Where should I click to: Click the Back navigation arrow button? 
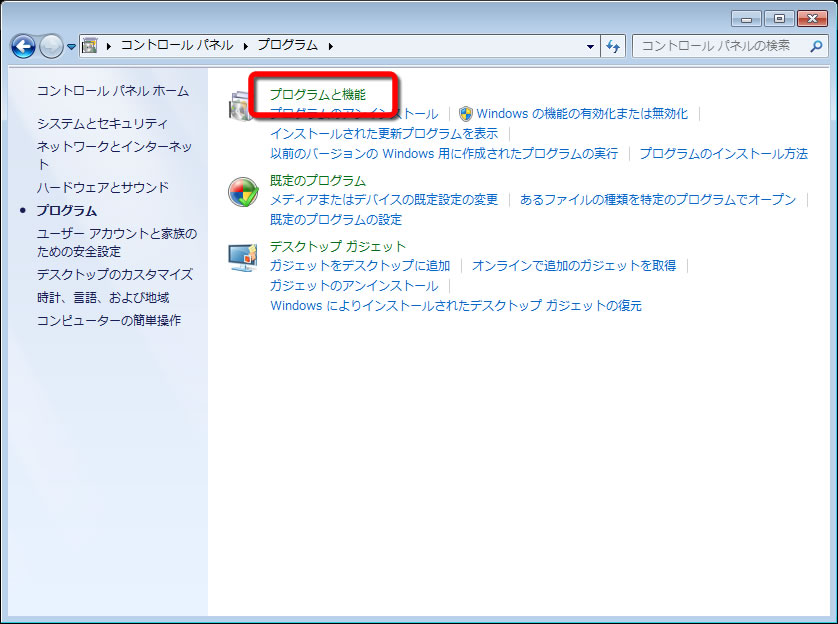[x=23, y=46]
